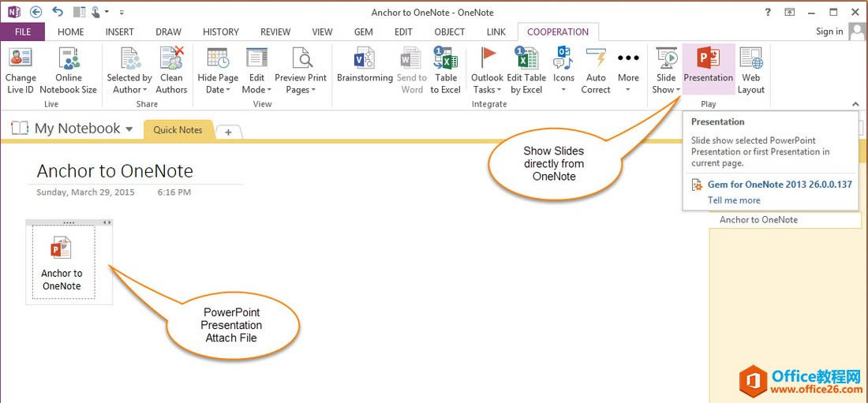Launch the Presentation slide show button
This screenshot has height=403, width=868.
click(x=708, y=69)
